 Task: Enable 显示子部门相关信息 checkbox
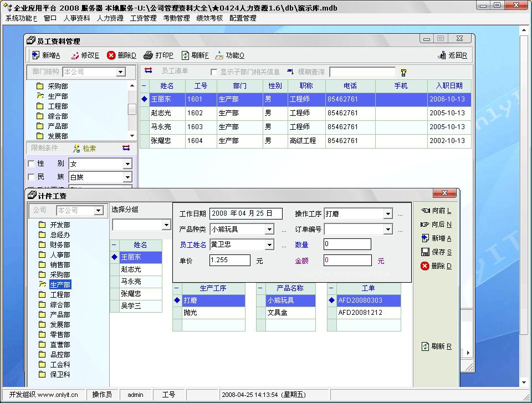tap(214, 72)
